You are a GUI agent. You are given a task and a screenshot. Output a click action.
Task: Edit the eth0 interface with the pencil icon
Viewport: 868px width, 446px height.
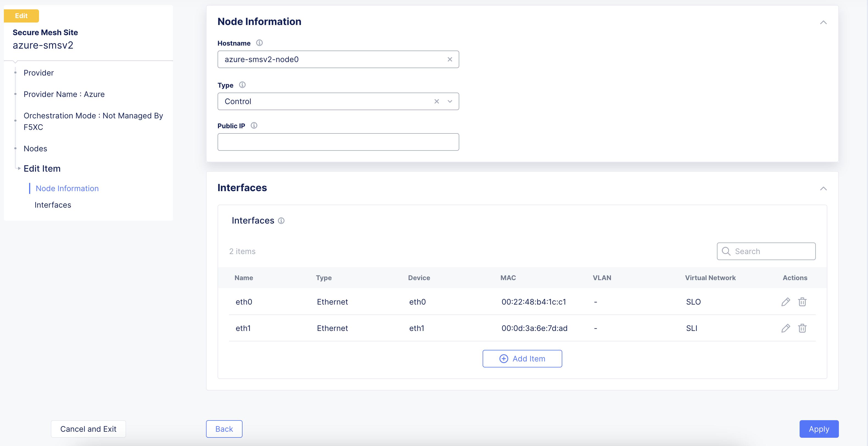pos(785,302)
